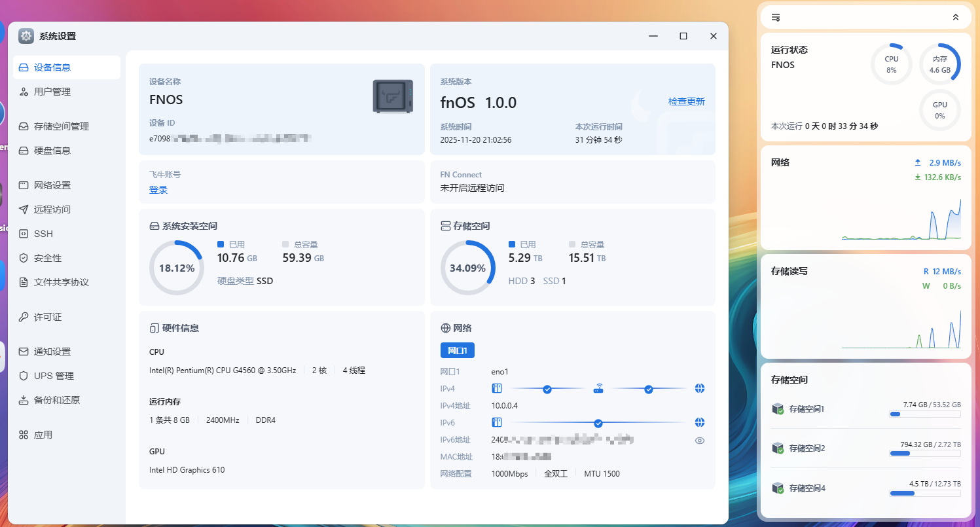Screen dimensions: 980x527
Task: Click the 存储空间4 volume icon
Action: pos(778,488)
